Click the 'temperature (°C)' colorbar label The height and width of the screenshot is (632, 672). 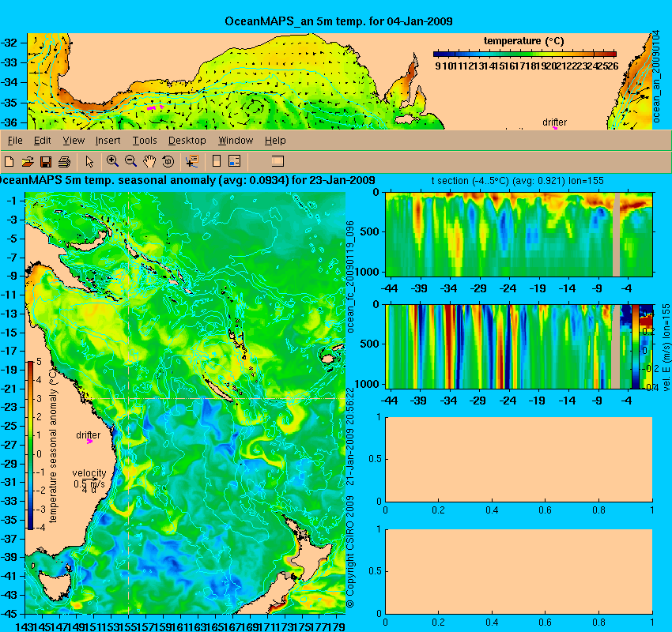tap(523, 41)
